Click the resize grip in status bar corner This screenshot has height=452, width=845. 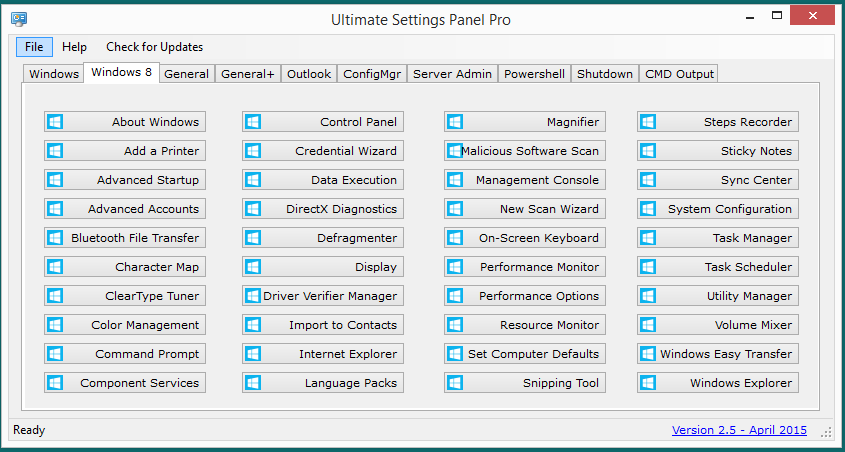pyautogui.click(x=826, y=432)
